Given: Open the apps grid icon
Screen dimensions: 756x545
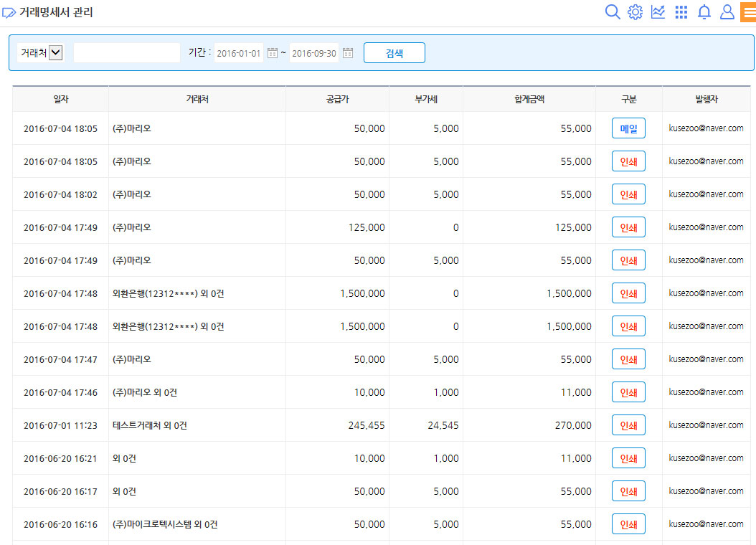Looking at the screenshot, I should 681,12.
